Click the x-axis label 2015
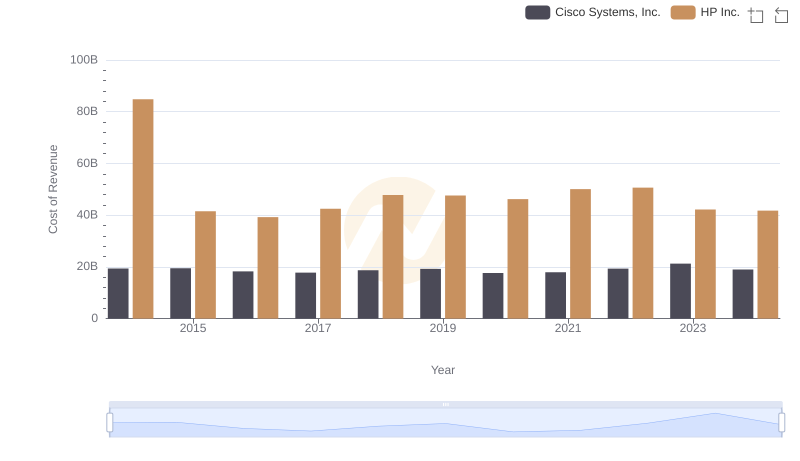The height and width of the screenshot is (461, 800). tap(193, 328)
